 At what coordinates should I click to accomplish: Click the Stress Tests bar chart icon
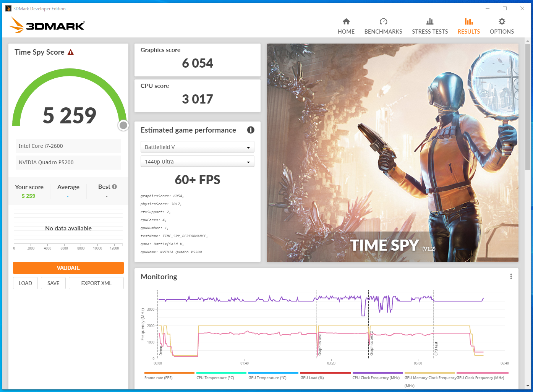coord(430,21)
